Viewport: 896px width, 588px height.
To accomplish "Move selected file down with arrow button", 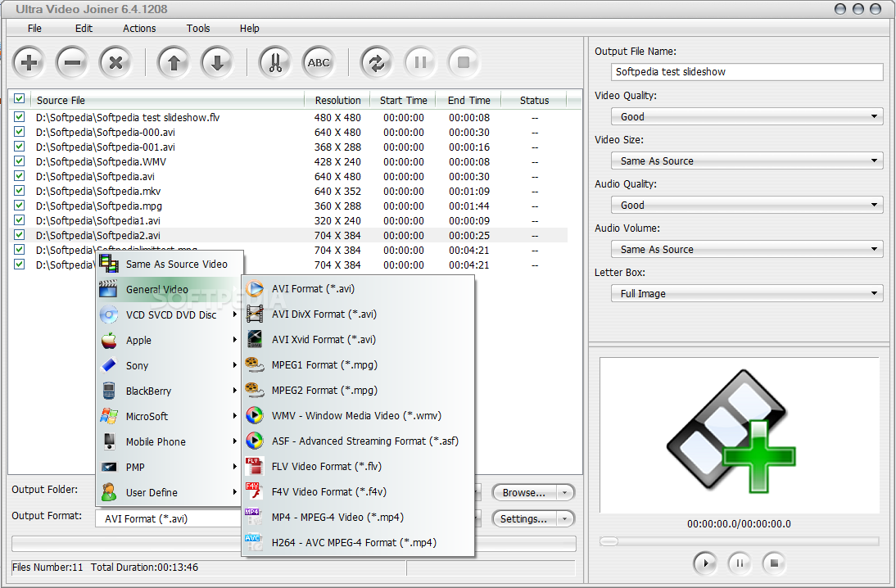I will click(217, 62).
